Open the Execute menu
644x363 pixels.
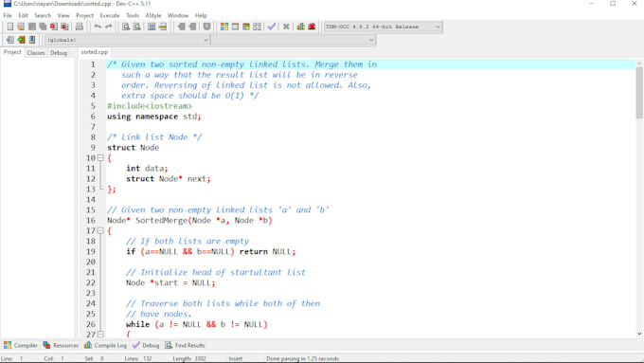coord(110,15)
